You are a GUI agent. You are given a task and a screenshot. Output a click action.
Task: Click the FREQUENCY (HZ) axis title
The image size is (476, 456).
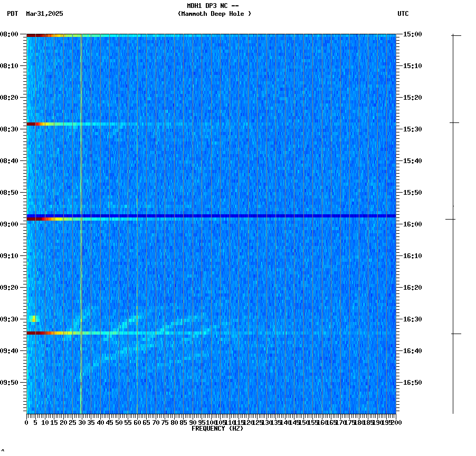click(x=217, y=429)
